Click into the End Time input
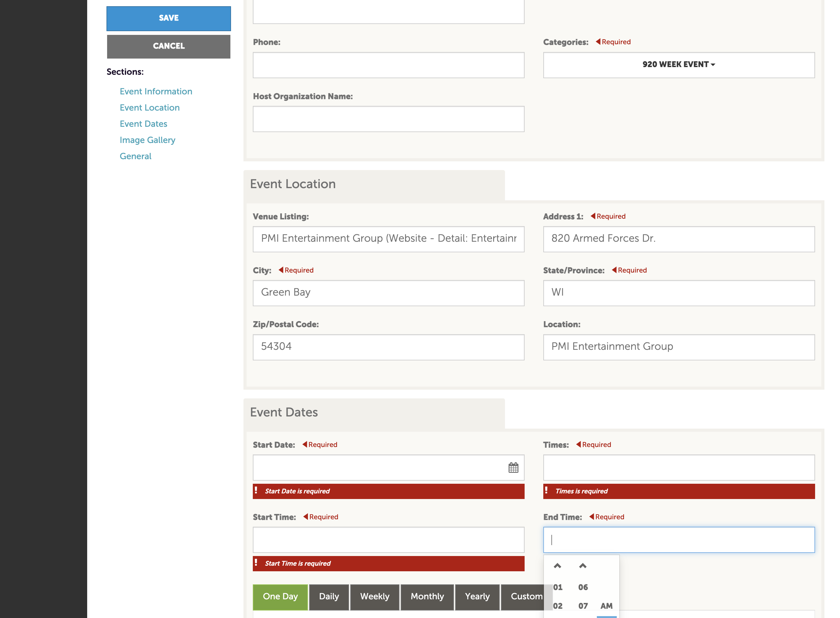The height and width of the screenshot is (618, 840). [679, 540]
